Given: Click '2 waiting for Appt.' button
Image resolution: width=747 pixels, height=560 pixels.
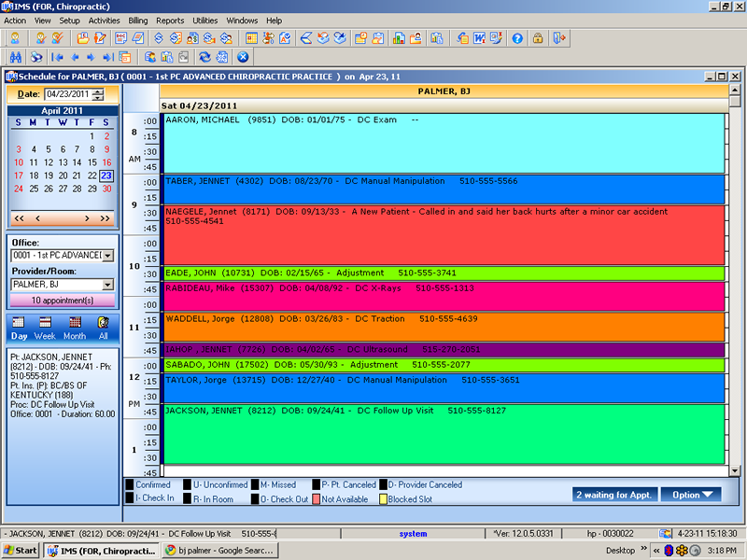Looking at the screenshot, I should (x=614, y=495).
